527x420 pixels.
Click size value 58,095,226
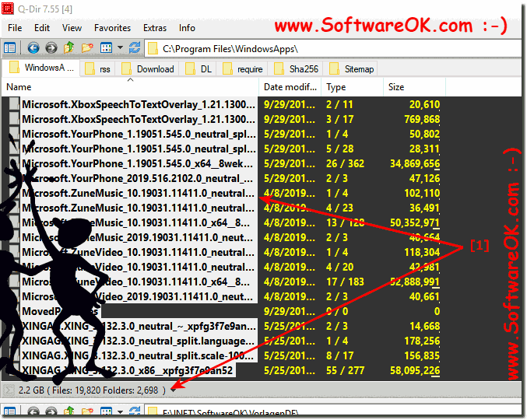pyautogui.click(x=415, y=370)
